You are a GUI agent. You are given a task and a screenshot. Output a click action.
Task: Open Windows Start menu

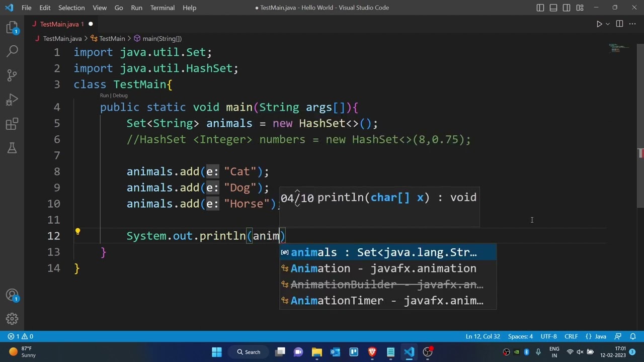tap(217, 352)
